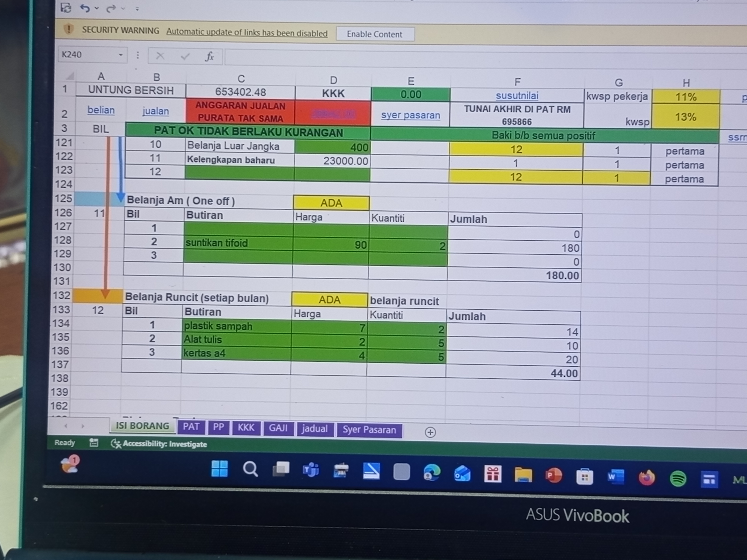Viewport: 747px width, 560px height.
Task: Click the left sheet-tab scroll arrow
Action: (x=66, y=426)
